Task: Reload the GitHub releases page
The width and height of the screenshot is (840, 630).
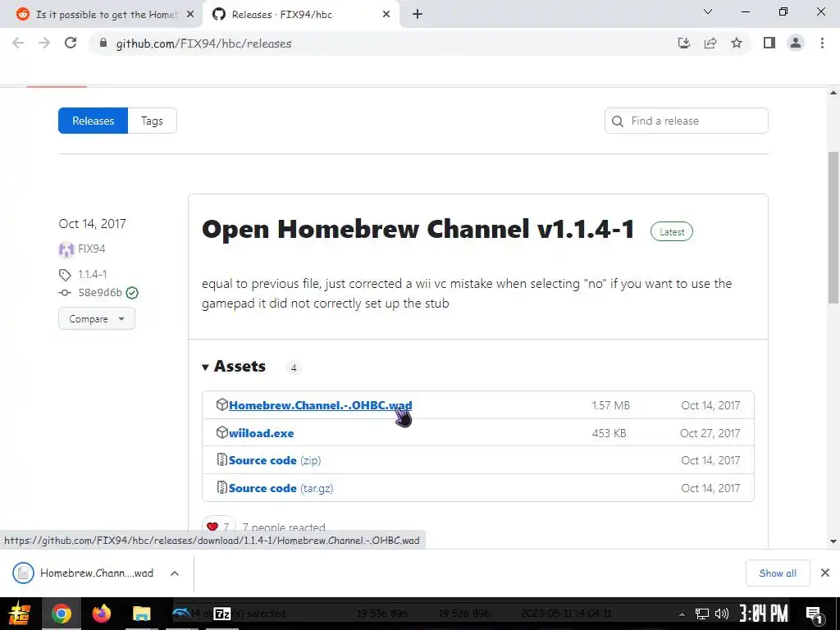Action: tap(71, 43)
